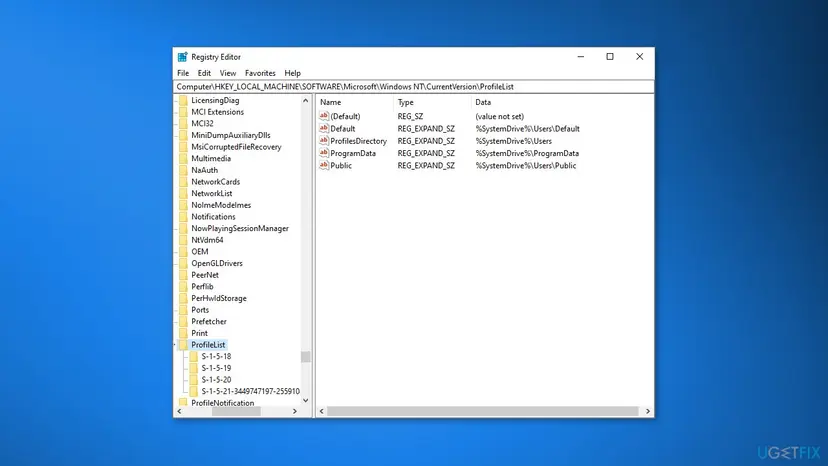Click the MiniDumpAuxiliaryDlls folder icon

183,135
